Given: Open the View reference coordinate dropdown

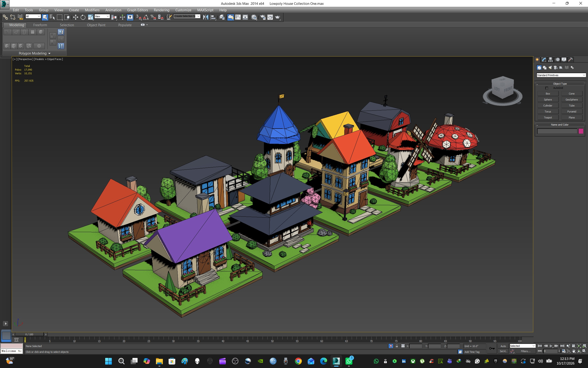Looking at the screenshot, I should pos(102,16).
